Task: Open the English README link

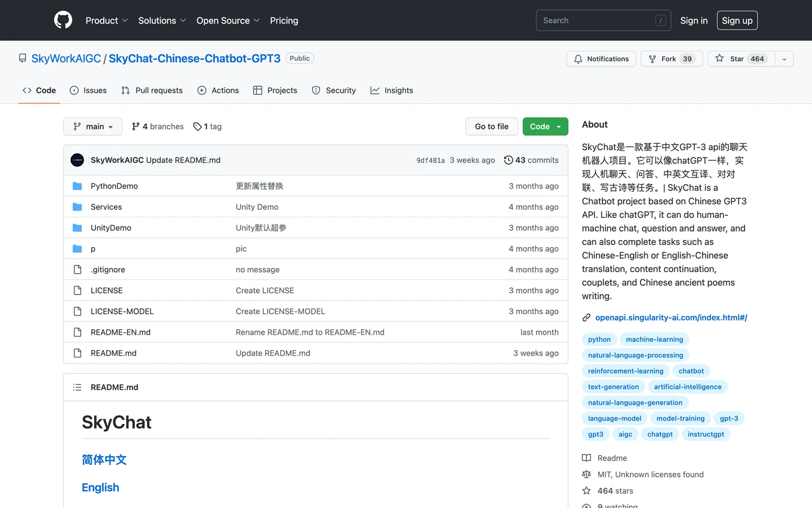Action: (100, 488)
